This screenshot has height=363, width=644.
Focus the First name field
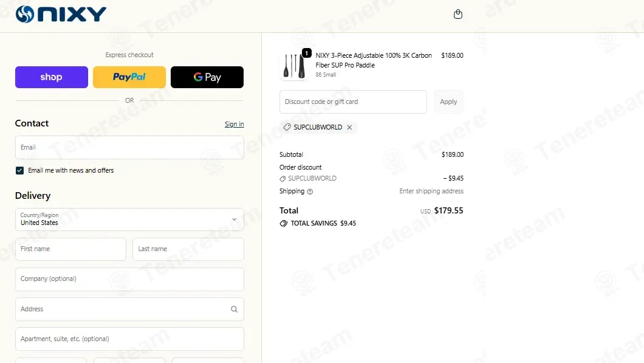click(70, 249)
